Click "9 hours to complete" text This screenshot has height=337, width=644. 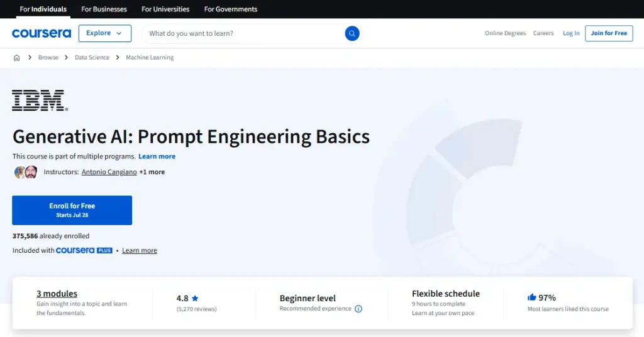(438, 304)
